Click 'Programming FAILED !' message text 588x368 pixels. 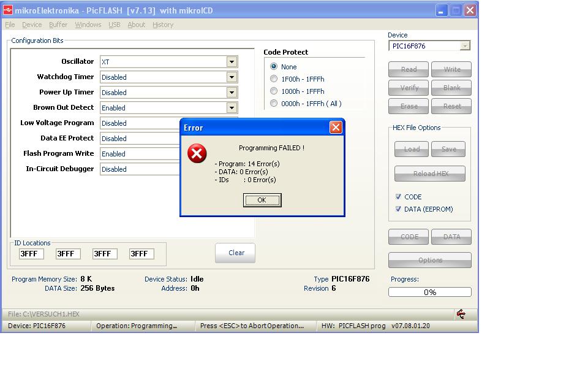pyautogui.click(x=271, y=148)
